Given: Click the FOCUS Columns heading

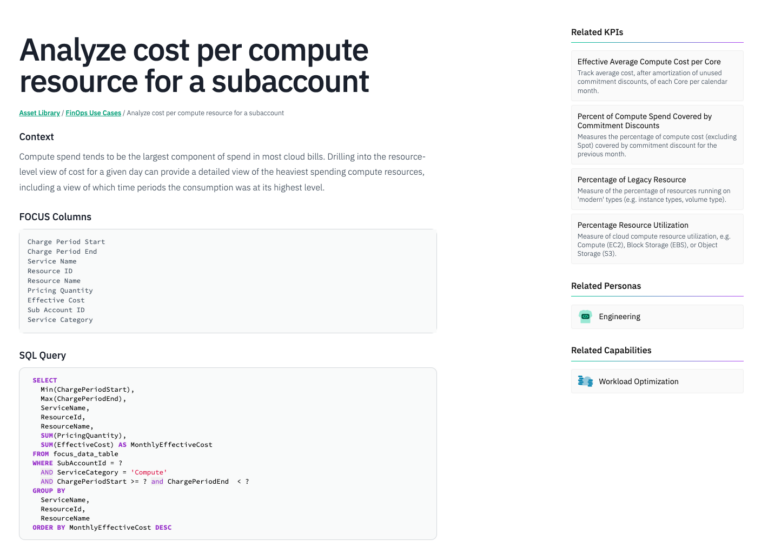Looking at the screenshot, I should click(55, 216).
